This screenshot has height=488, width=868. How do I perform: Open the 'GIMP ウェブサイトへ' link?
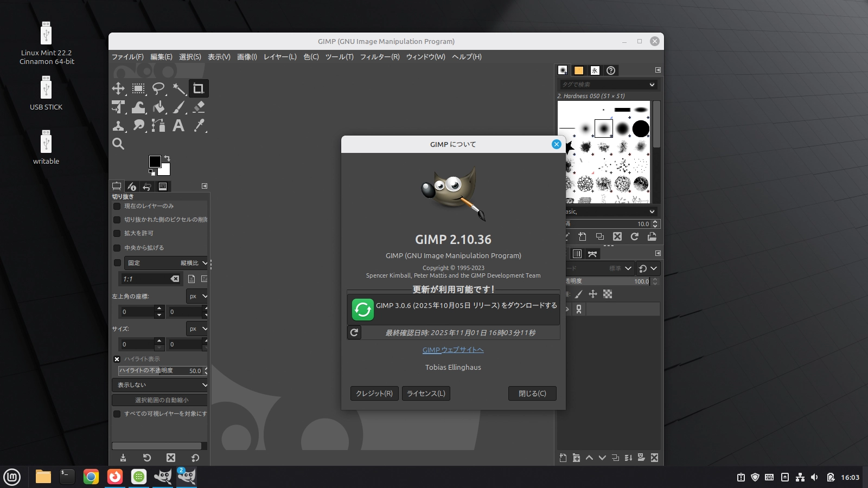pyautogui.click(x=453, y=350)
